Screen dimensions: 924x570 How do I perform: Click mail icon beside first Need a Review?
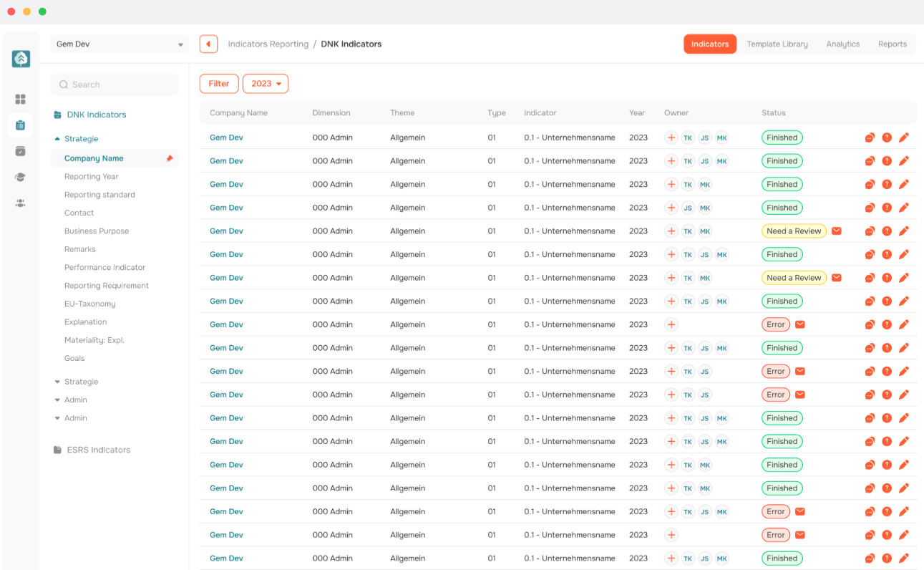836,231
